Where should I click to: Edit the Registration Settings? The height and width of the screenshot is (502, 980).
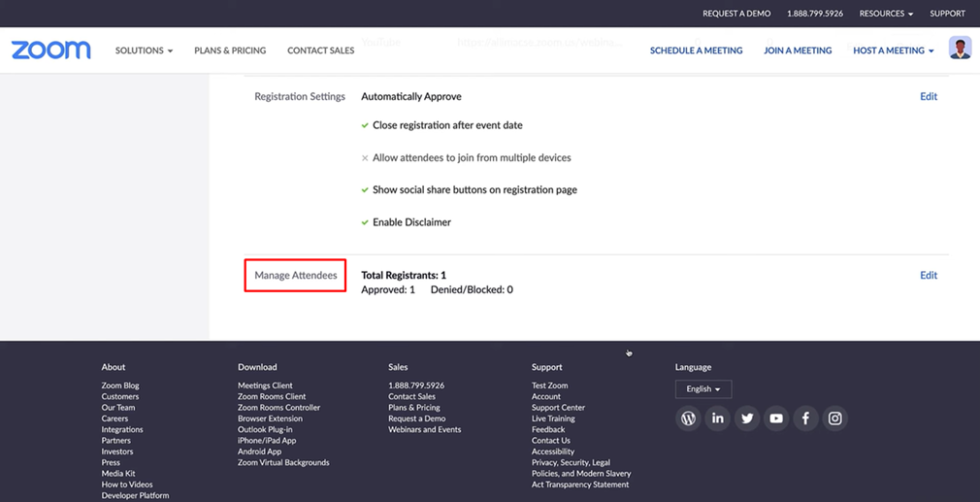point(928,96)
